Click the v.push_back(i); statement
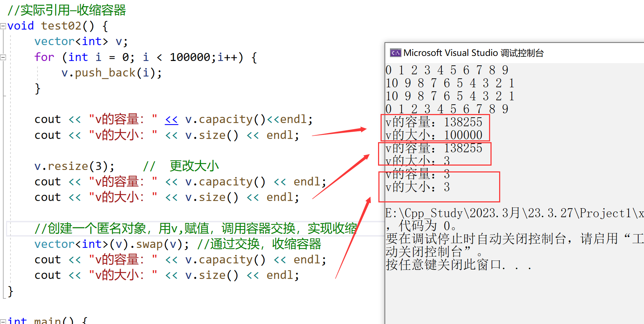The image size is (644, 324). tap(112, 73)
